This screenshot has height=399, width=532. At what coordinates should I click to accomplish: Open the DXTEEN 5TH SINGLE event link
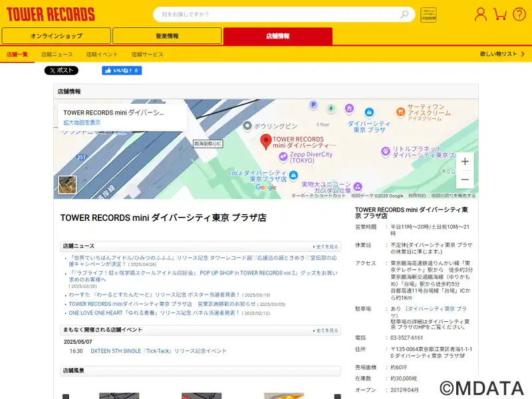[x=158, y=351]
